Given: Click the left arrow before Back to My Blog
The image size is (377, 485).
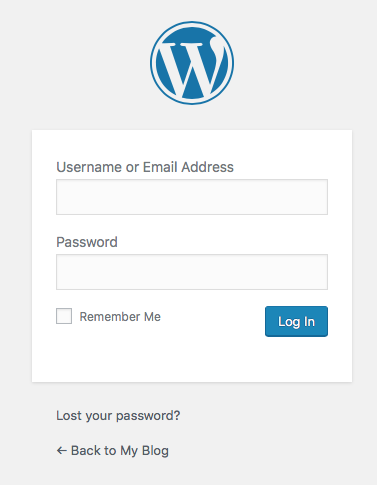Looking at the screenshot, I should click(x=61, y=451).
